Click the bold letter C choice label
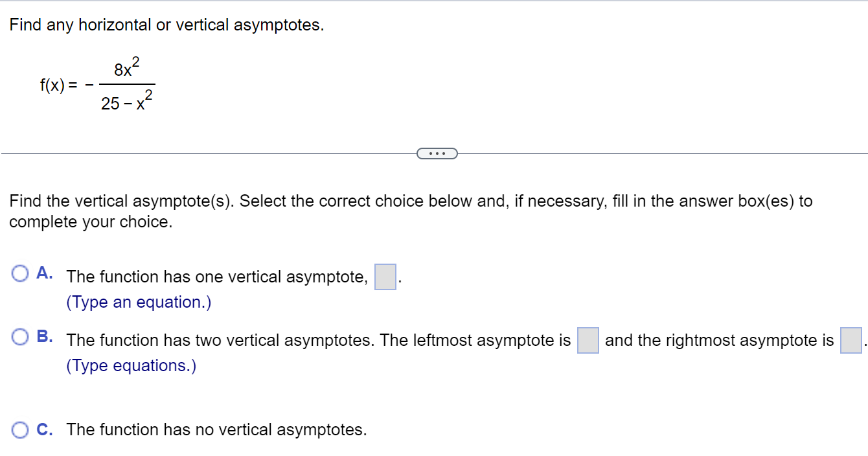The height and width of the screenshot is (456, 868). [45, 429]
